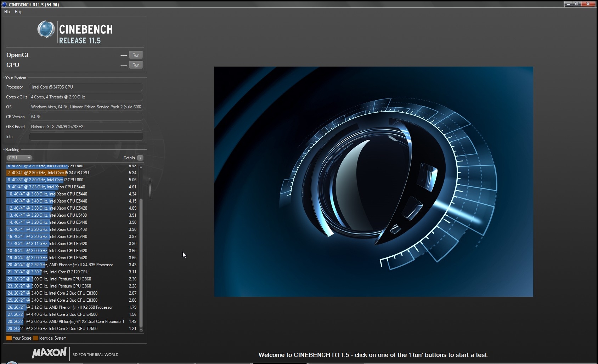
Task: Click the left panel resize handle
Action: pyautogui.click(x=150, y=189)
